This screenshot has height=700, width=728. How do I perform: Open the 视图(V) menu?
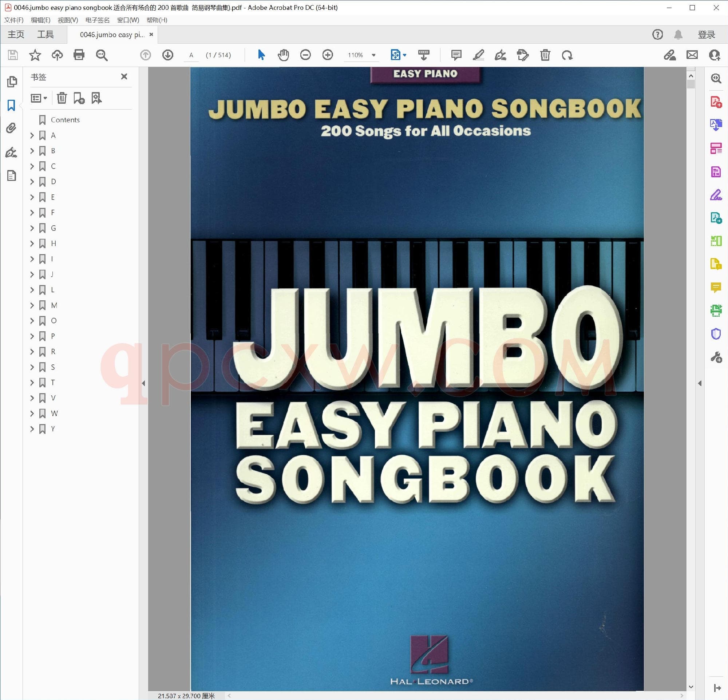(x=68, y=20)
